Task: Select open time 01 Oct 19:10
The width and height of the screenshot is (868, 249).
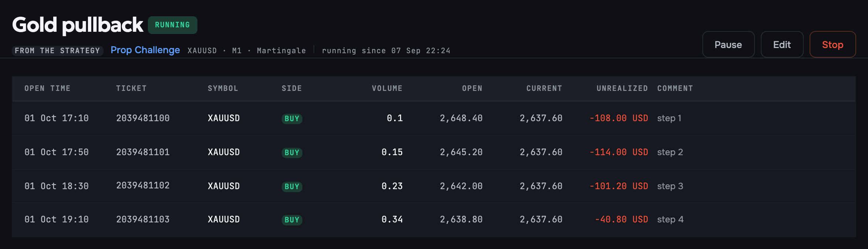Action: point(57,219)
